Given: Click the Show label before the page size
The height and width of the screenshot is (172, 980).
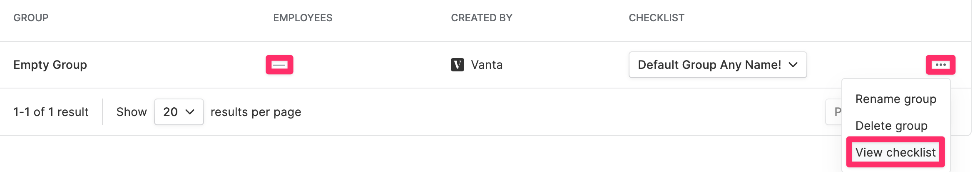Looking at the screenshot, I should click(132, 112).
